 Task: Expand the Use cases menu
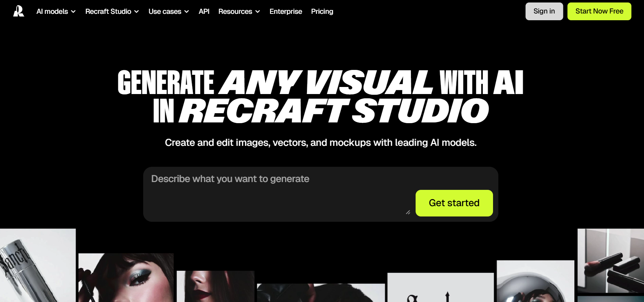pyautogui.click(x=168, y=11)
